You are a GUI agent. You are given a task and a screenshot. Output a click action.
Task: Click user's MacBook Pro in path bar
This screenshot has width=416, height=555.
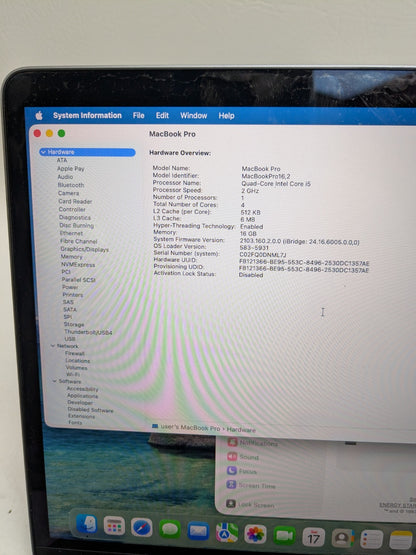(190, 428)
